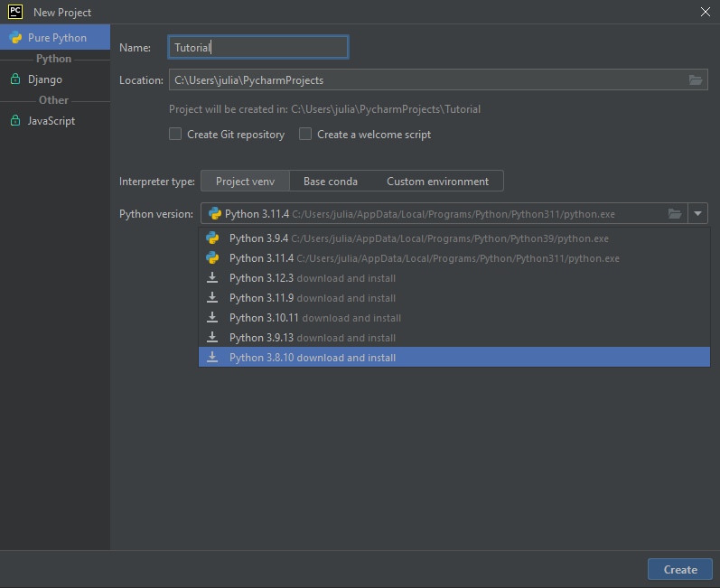Click the 'Location:' label
The image size is (720, 588).
(141, 80)
